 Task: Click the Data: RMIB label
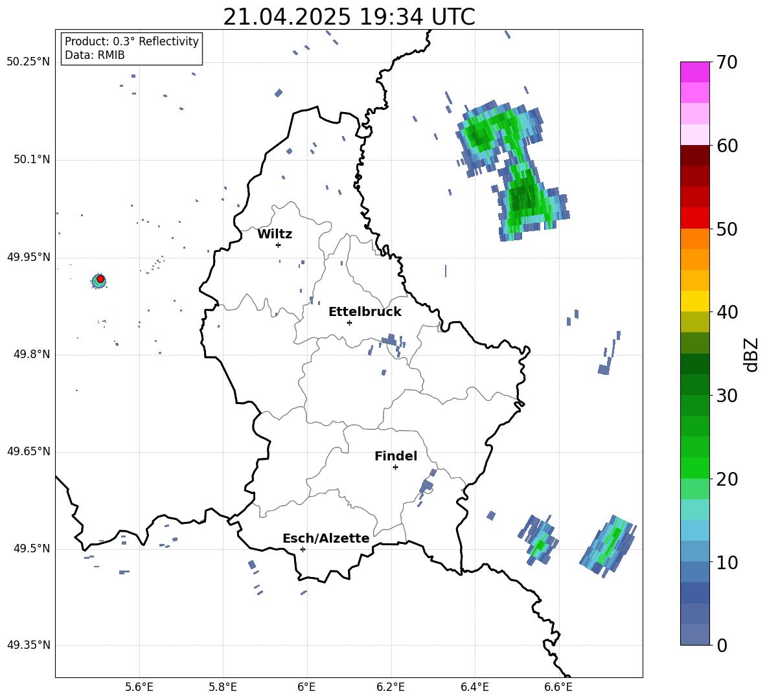tap(95, 55)
